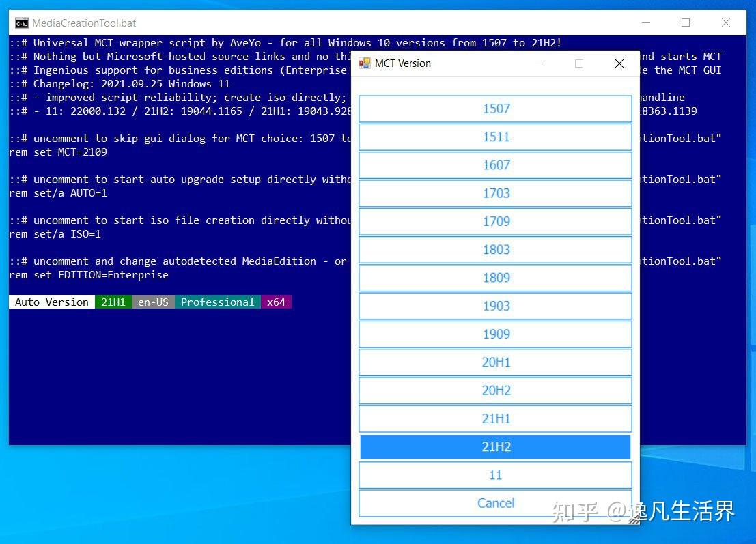Select version 1803

click(x=495, y=249)
